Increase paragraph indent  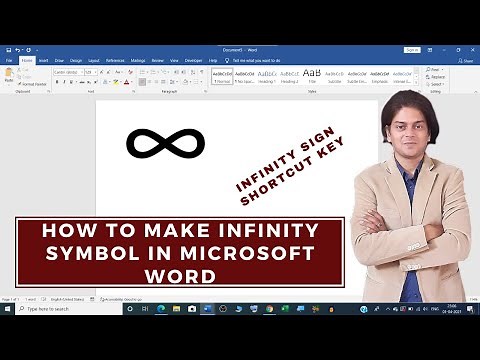click(184, 72)
